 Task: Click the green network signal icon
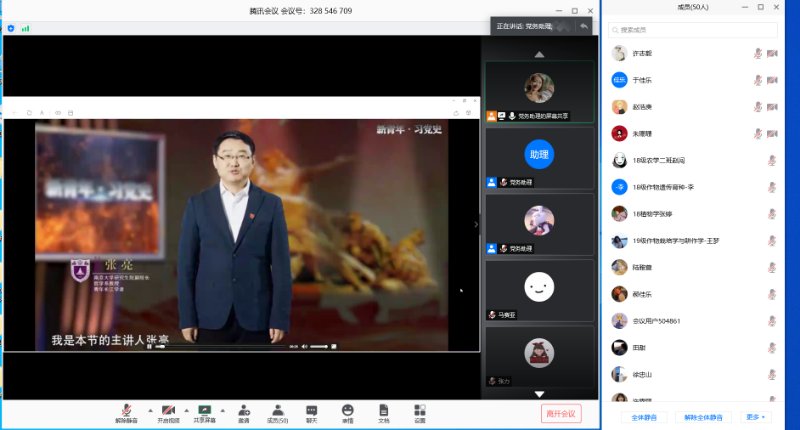pos(25,28)
